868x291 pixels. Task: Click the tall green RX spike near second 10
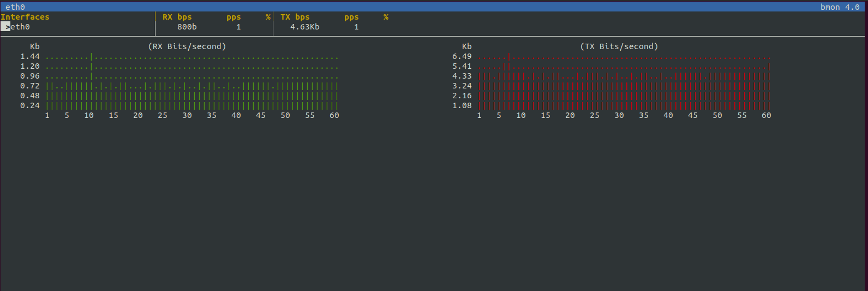91,81
